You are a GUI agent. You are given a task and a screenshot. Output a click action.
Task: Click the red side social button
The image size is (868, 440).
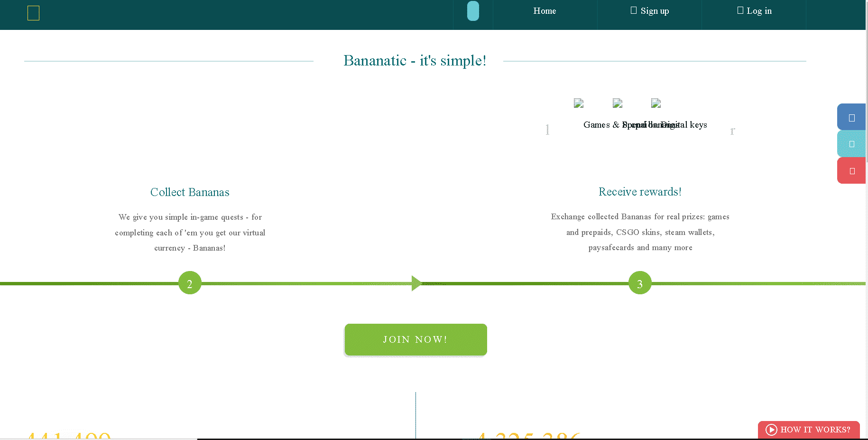point(851,171)
